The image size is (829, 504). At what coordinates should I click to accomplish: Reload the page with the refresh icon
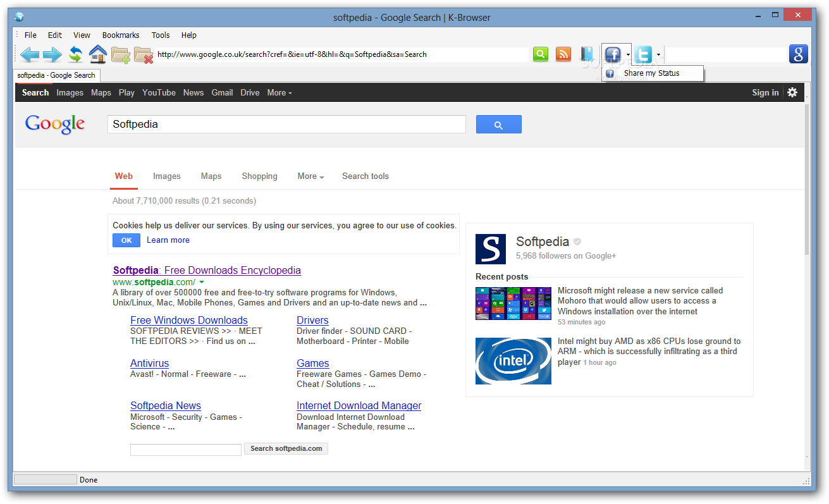point(75,54)
